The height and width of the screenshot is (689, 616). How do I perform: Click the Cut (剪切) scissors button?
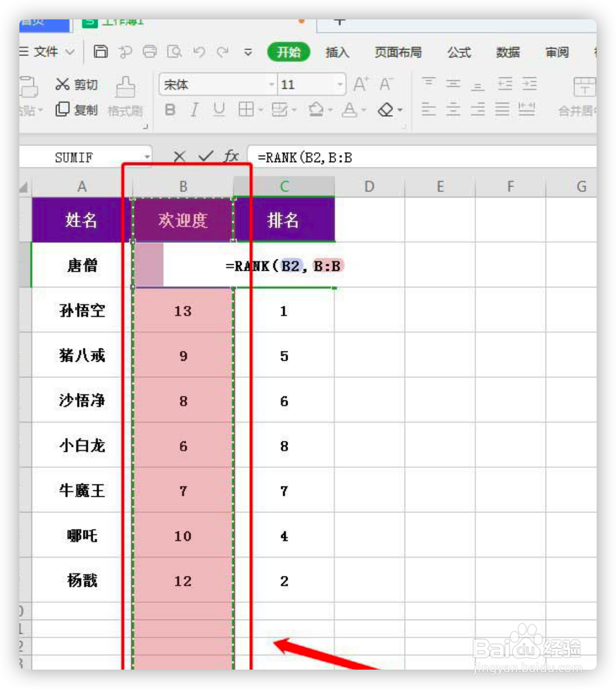pyautogui.click(x=76, y=84)
